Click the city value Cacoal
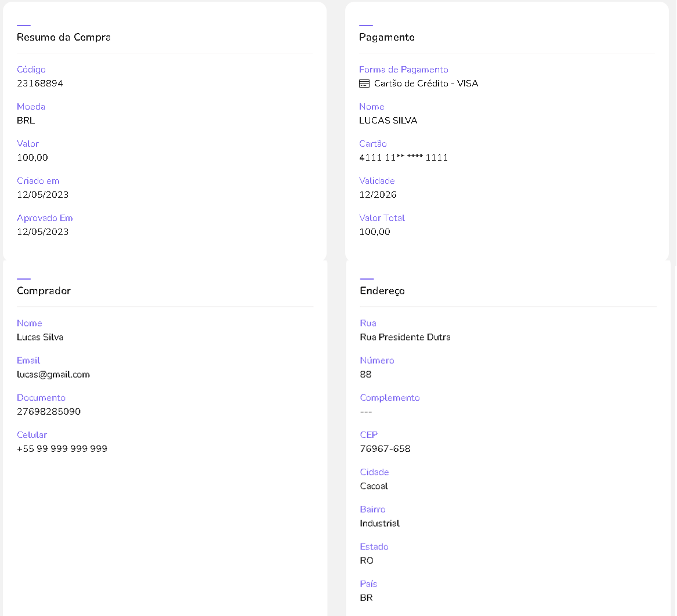The image size is (677, 616). [x=374, y=486]
